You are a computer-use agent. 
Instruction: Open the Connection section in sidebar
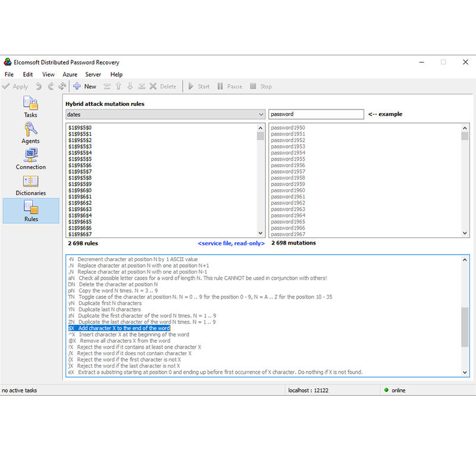point(31,159)
